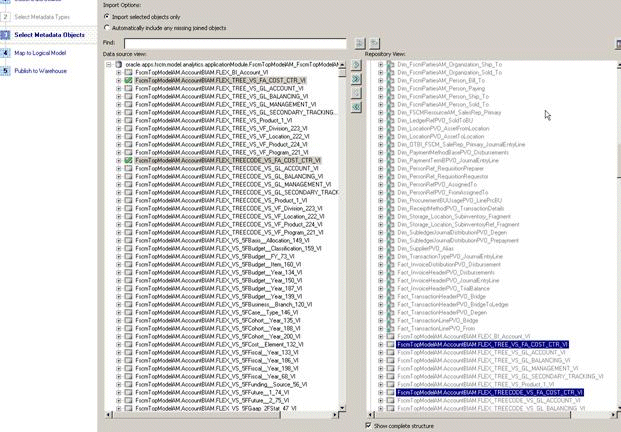Image resolution: width=621 pixels, height=432 pixels.
Task: Select FLEX_TREE_VS_VF_Location_222_VI row in data source view
Action: pyautogui.click(x=222, y=137)
